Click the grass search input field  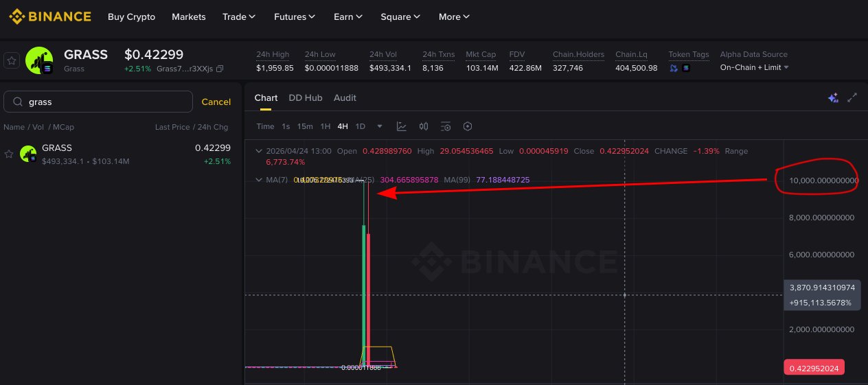click(98, 102)
